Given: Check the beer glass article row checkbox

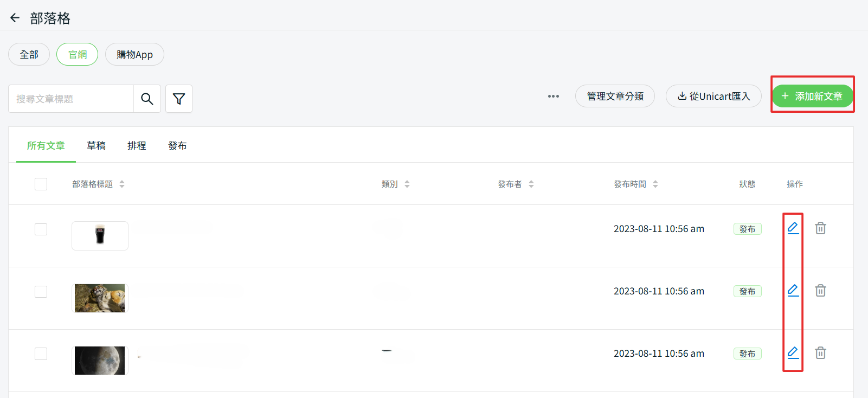Looking at the screenshot, I should tap(41, 229).
